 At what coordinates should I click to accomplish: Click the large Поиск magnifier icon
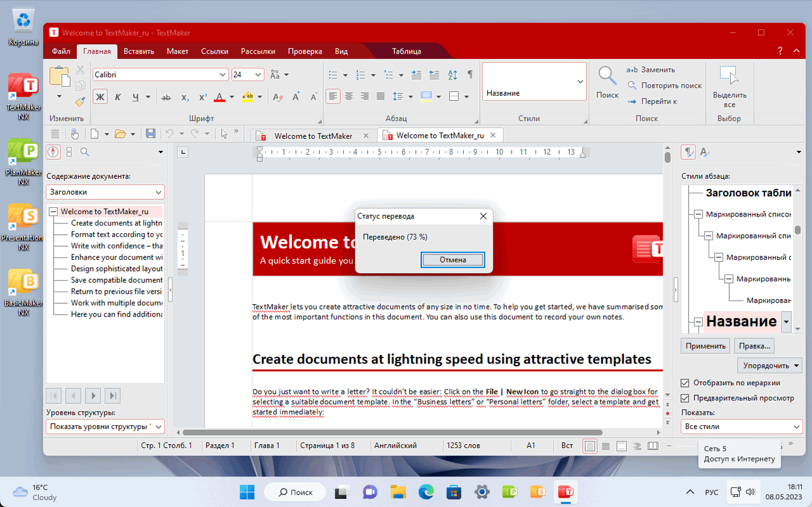(x=607, y=76)
